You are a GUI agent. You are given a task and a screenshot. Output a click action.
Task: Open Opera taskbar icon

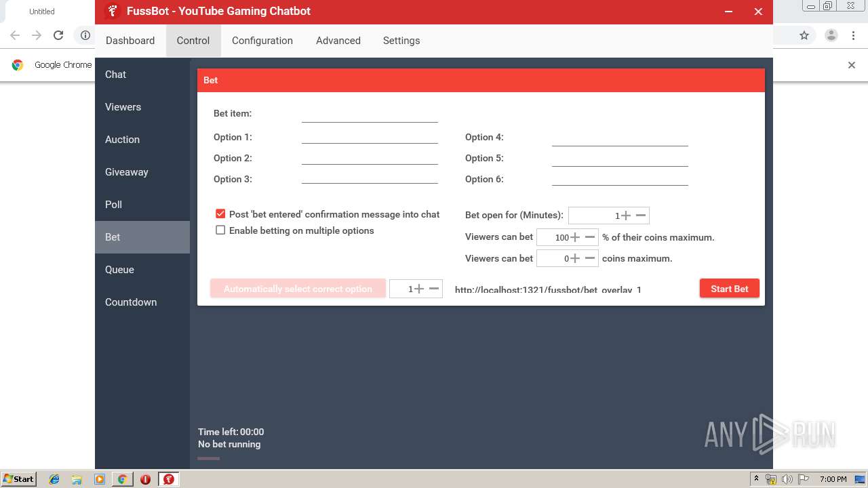(x=145, y=479)
